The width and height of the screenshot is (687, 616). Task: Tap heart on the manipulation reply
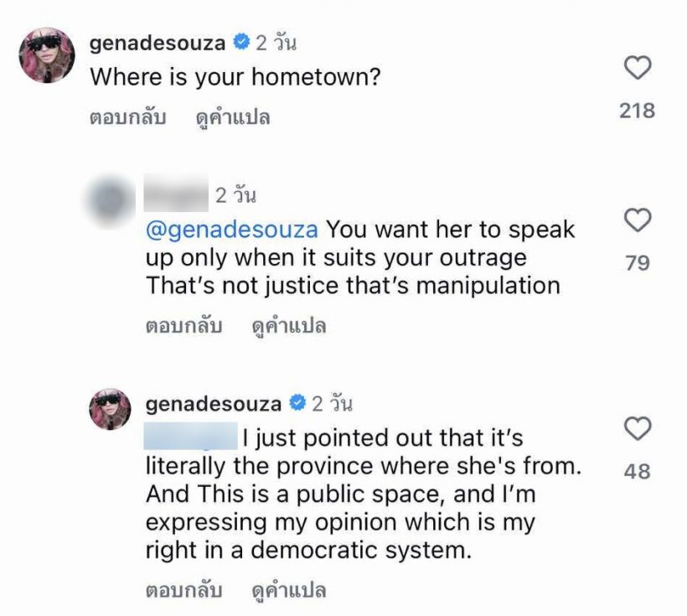click(x=637, y=220)
